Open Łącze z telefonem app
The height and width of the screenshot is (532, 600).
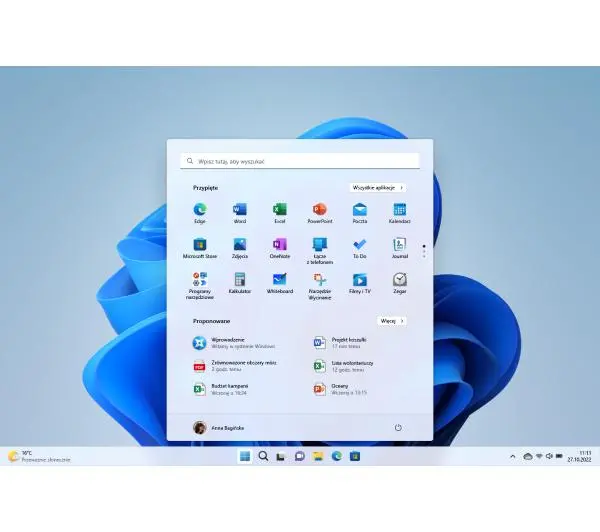(x=320, y=251)
